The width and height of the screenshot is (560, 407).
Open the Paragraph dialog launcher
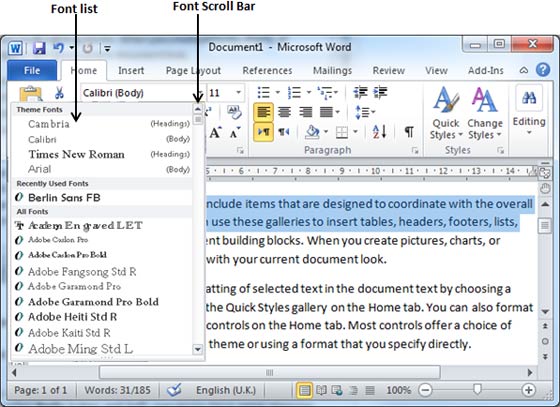tap(415, 150)
